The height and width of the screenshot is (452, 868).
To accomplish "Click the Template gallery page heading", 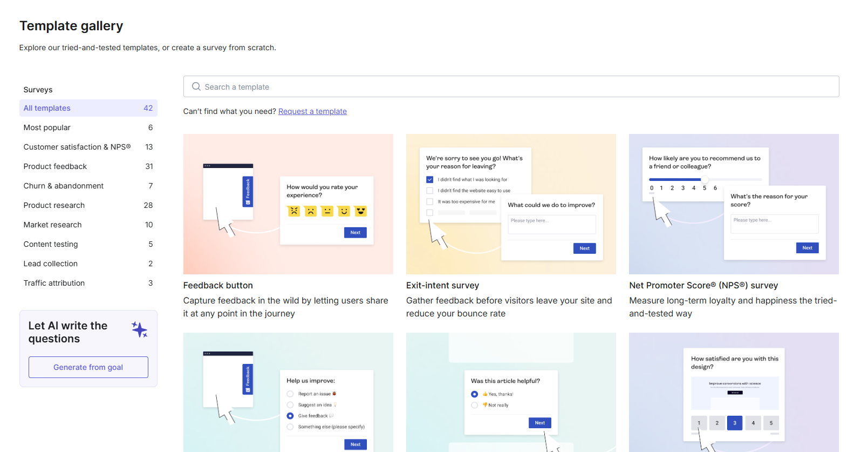I will [71, 25].
